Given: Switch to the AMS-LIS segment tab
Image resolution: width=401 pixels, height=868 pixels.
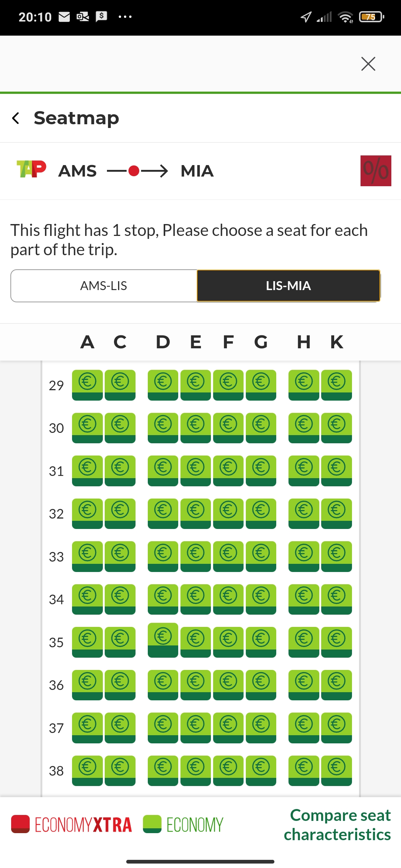Looking at the screenshot, I should coord(104,286).
